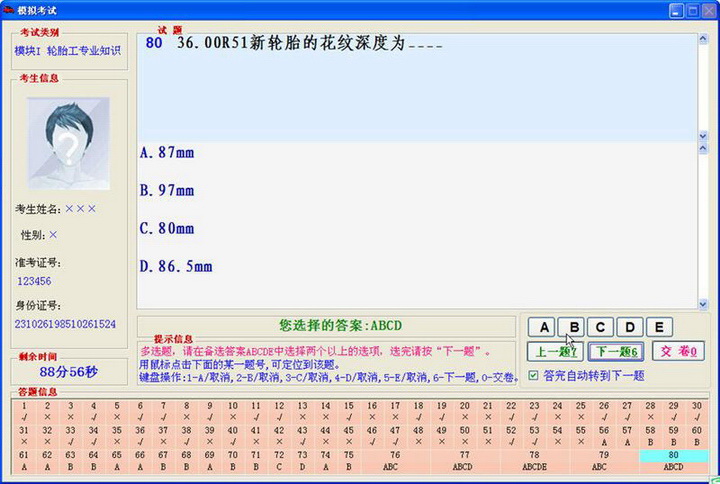Screen dimensions: 720x484
Task: Jump to question 31 in answer grid
Action: (x=24, y=436)
